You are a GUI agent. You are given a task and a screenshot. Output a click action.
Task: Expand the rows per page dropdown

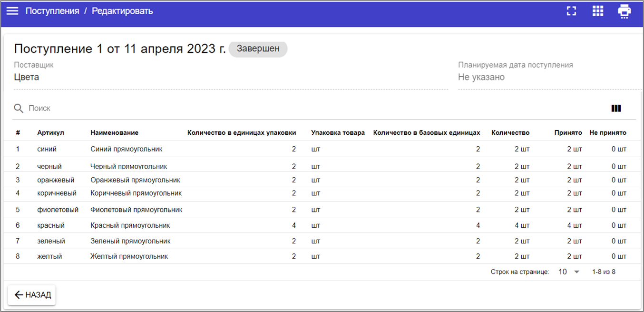click(x=569, y=272)
